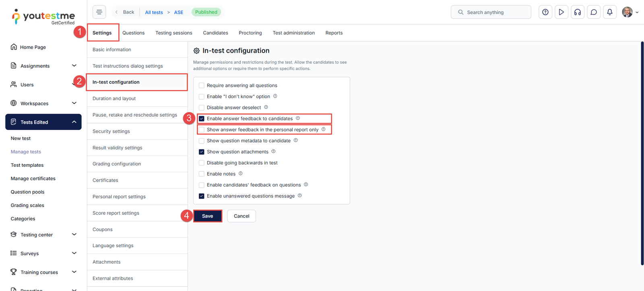Expand the Assignments sidebar section
Screen dimensions: 644x291
74,66
